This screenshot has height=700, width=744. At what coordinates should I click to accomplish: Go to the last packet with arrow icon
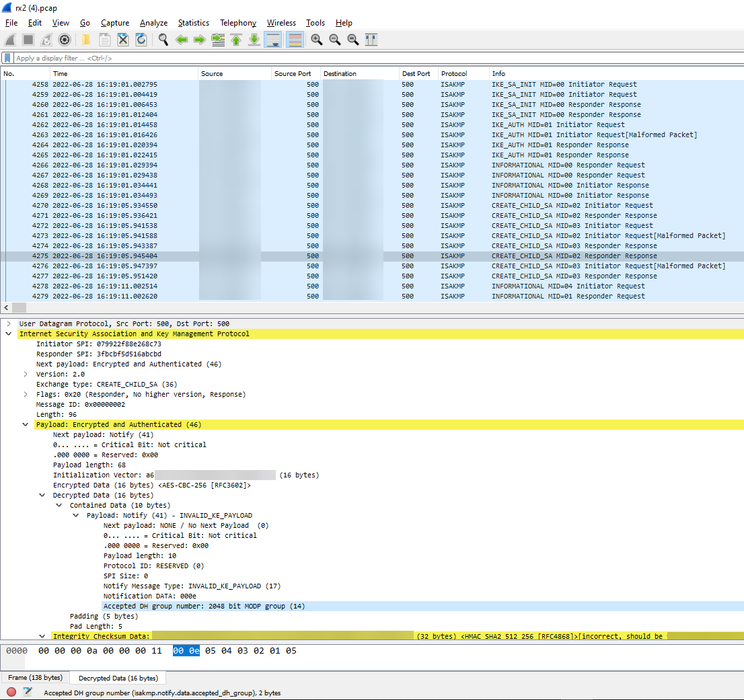254,40
